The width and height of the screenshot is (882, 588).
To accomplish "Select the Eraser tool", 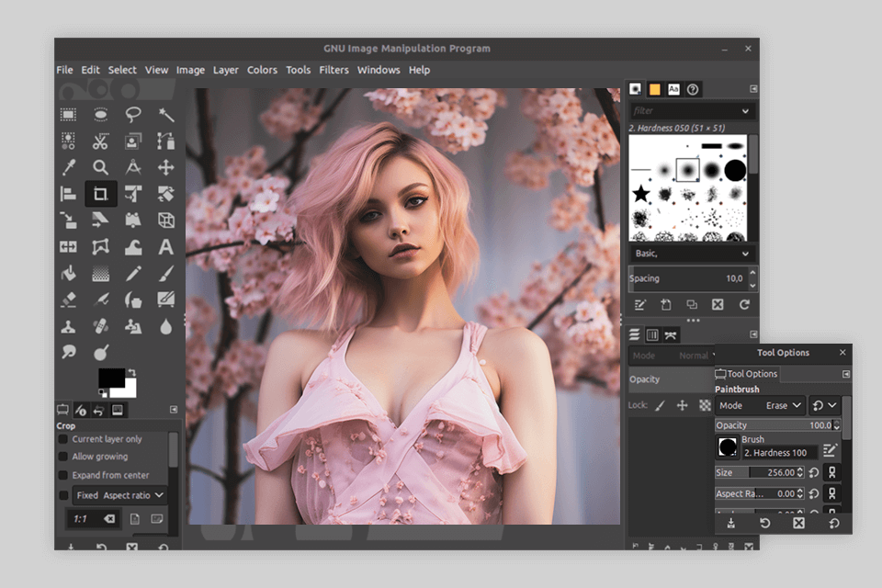I will (x=69, y=300).
